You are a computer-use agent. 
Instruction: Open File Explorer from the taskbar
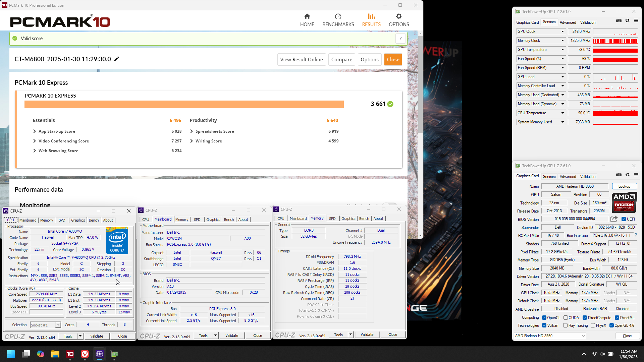(55, 354)
